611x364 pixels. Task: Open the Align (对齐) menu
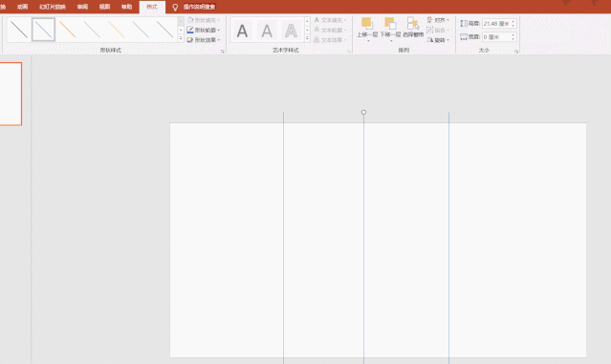438,20
